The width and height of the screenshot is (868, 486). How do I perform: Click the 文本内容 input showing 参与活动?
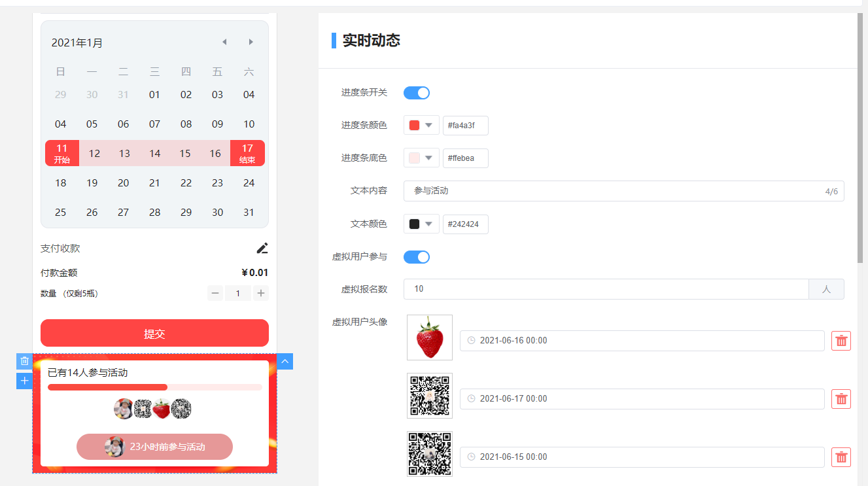click(x=623, y=191)
